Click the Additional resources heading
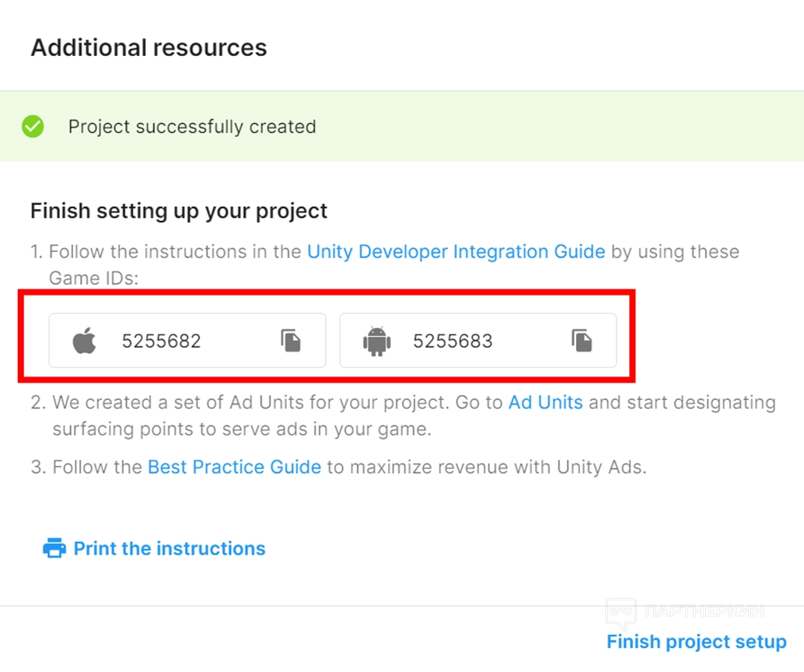The image size is (804, 672). [149, 47]
